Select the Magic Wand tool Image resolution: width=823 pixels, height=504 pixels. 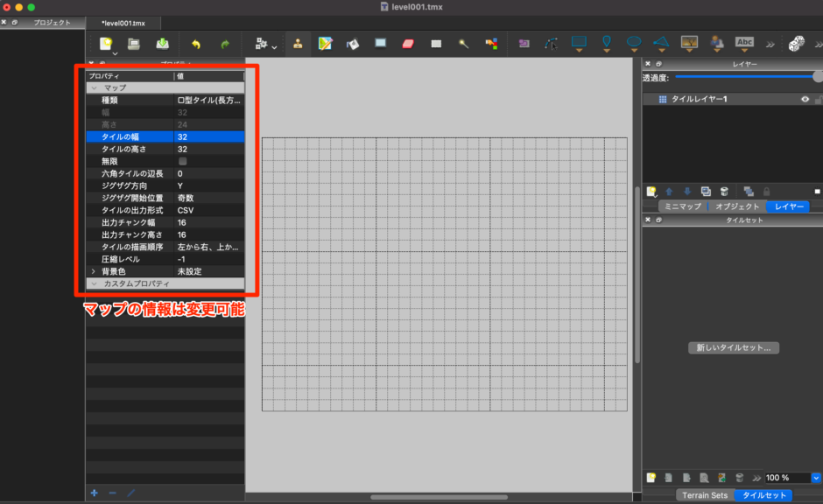click(x=463, y=44)
